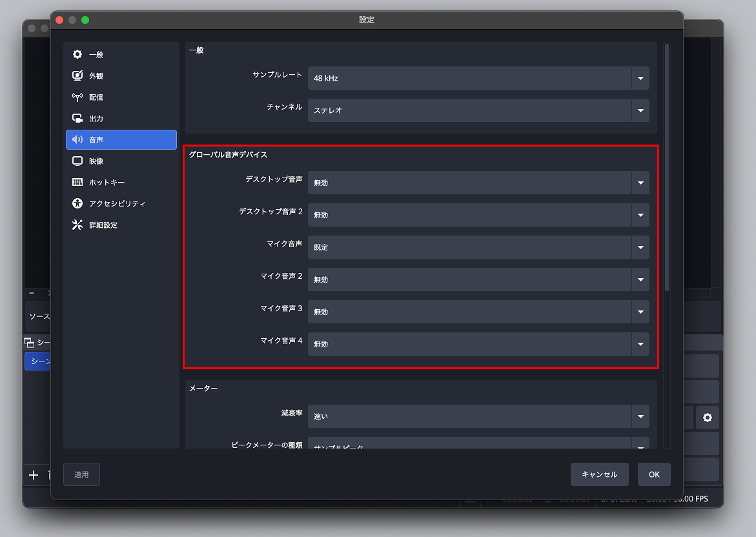The width and height of the screenshot is (756, 537).
Task: Open ホットキー keyboard icon in sidebar
Action: [77, 183]
